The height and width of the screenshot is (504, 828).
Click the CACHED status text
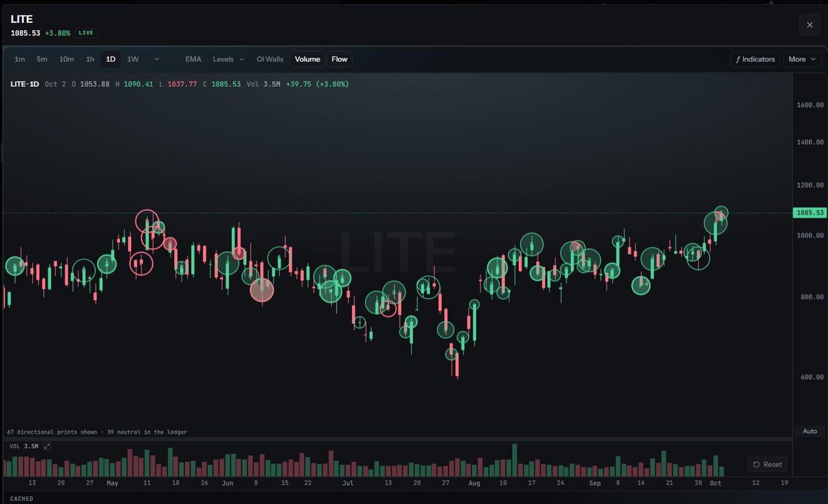click(21, 498)
